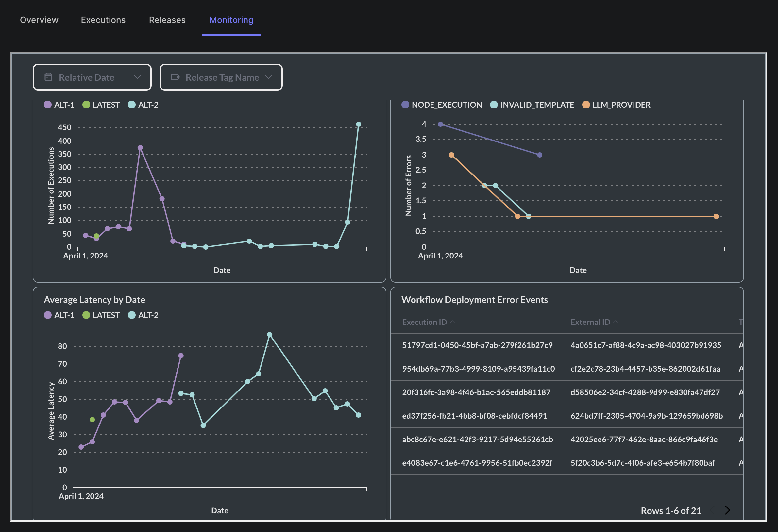Go to next page of error events
Screen dimensions: 778x532
727,510
